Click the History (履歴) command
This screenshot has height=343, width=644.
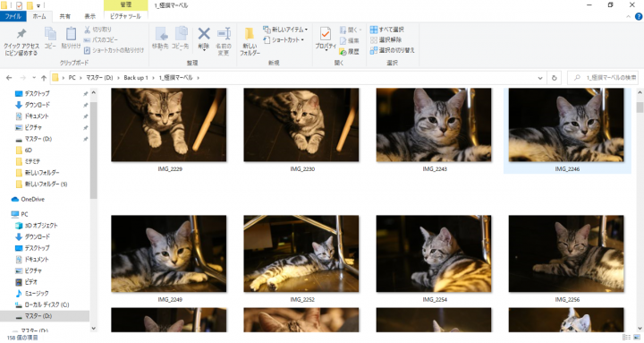[349, 51]
